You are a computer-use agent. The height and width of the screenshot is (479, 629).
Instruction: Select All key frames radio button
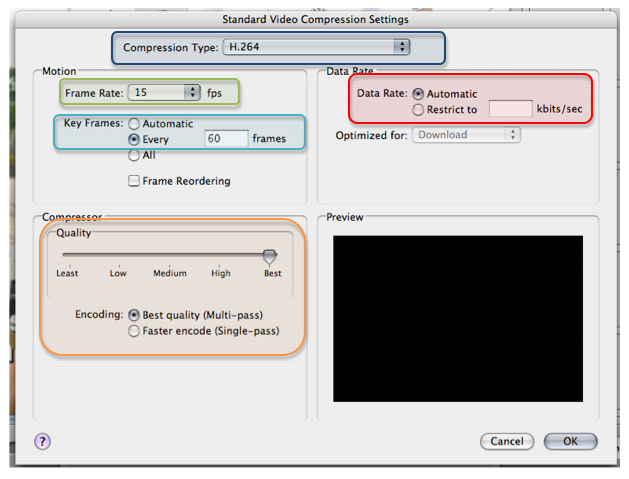[x=134, y=155]
